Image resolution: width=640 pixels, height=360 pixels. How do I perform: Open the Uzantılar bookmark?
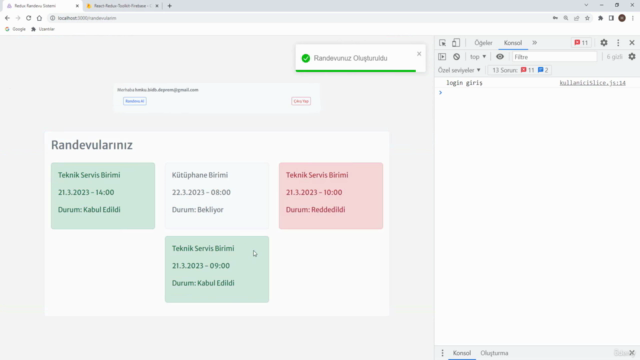(x=43, y=29)
